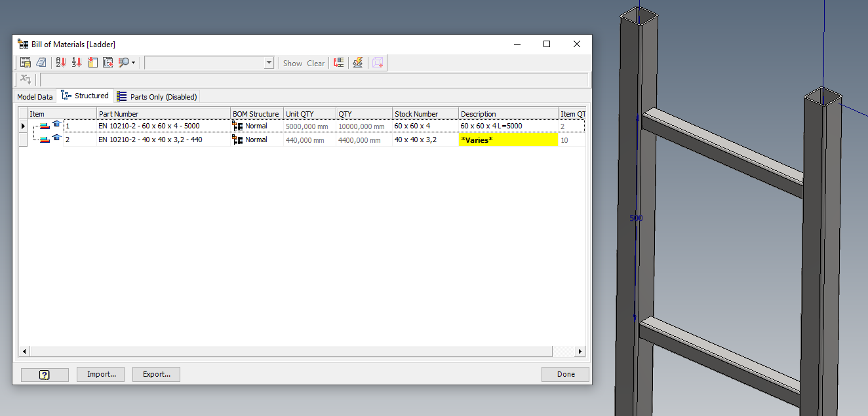Click the hierarchy view icon beside Clear
The image size is (868, 416).
click(338, 62)
